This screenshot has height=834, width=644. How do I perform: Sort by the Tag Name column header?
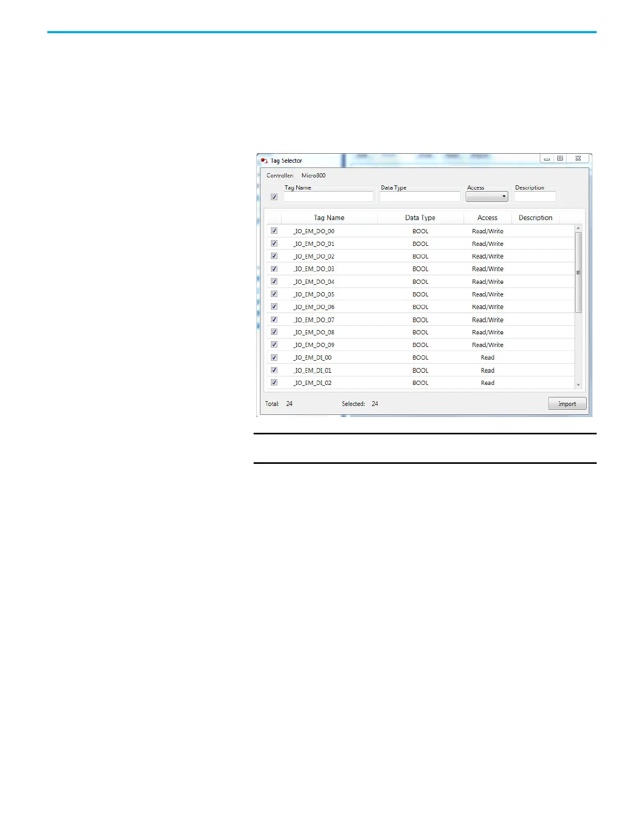[329, 217]
